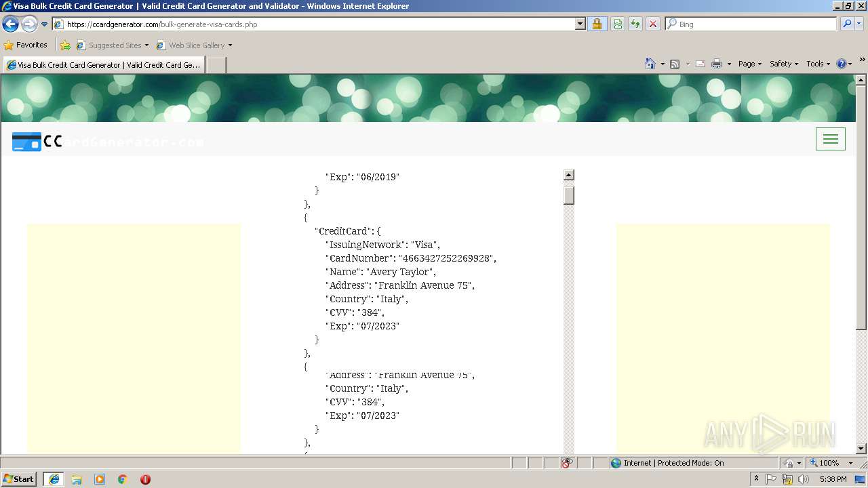This screenshot has height=488, width=868.
Task: Click the card number 4663427252269928
Action: (446, 258)
